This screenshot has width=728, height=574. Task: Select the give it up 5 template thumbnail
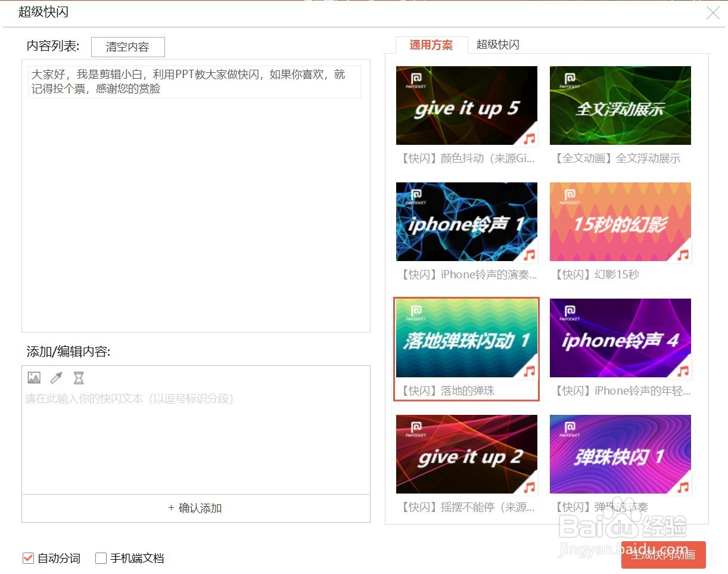(466, 106)
